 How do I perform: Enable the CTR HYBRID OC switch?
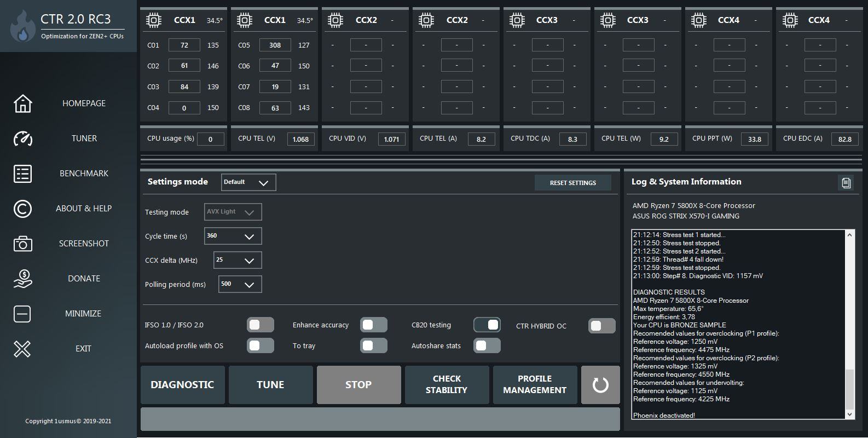click(x=602, y=326)
